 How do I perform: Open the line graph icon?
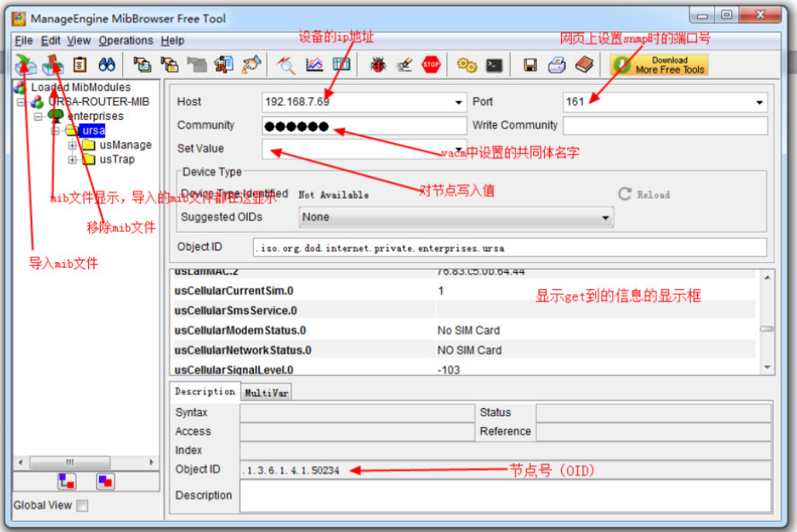[x=314, y=64]
